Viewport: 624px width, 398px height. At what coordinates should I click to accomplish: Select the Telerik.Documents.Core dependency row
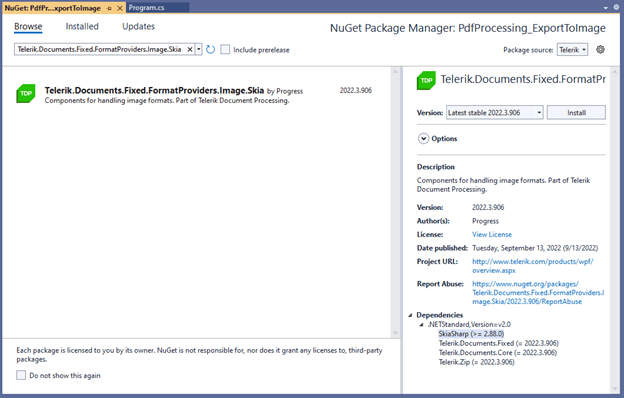click(498, 353)
